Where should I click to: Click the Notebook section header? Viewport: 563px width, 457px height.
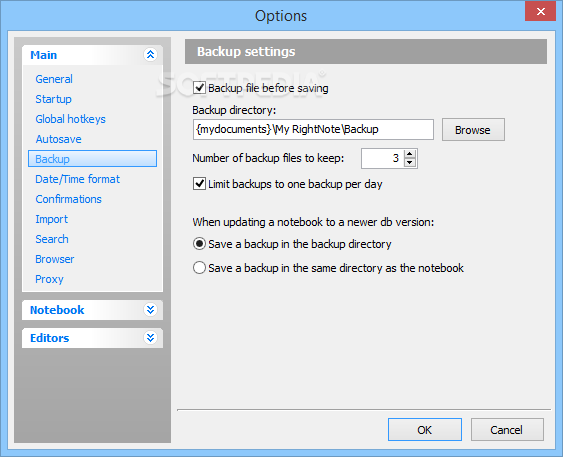(x=92, y=310)
